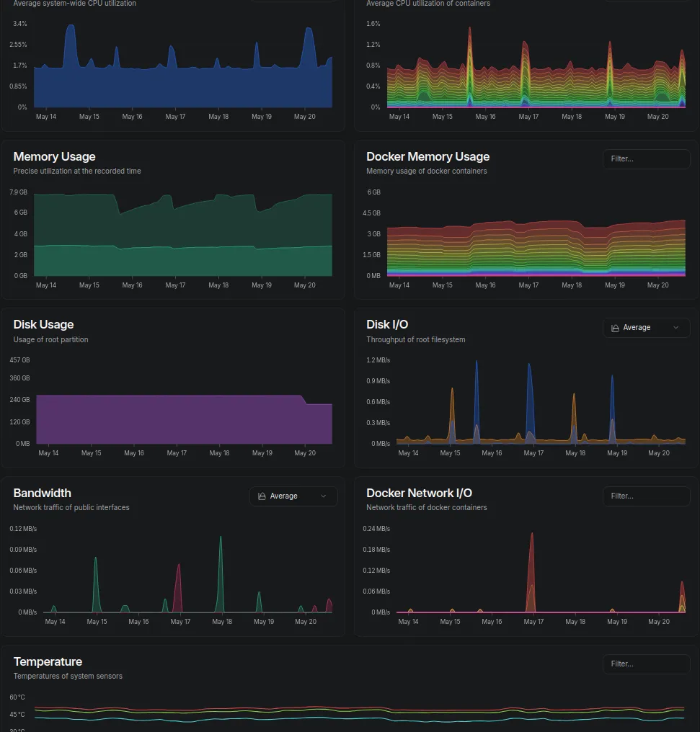Click May 19 on Bandwidth axis
This screenshot has height=732, width=700.
click(x=264, y=622)
